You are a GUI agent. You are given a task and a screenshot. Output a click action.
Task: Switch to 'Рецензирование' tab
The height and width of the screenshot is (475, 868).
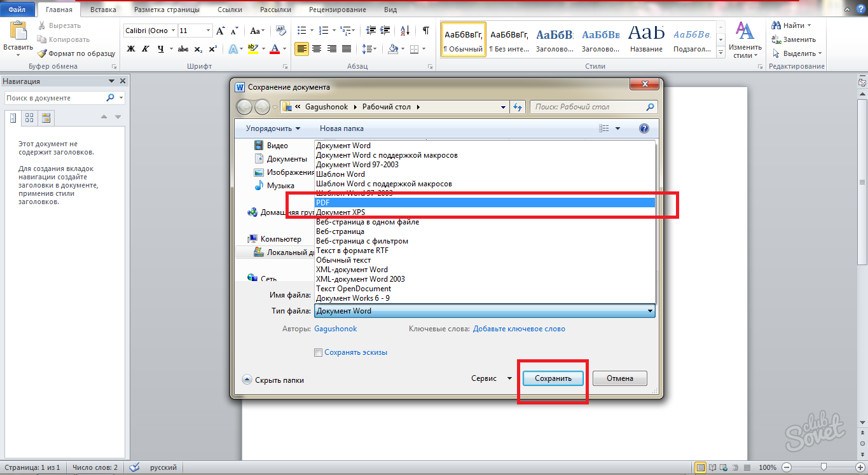coord(338,10)
